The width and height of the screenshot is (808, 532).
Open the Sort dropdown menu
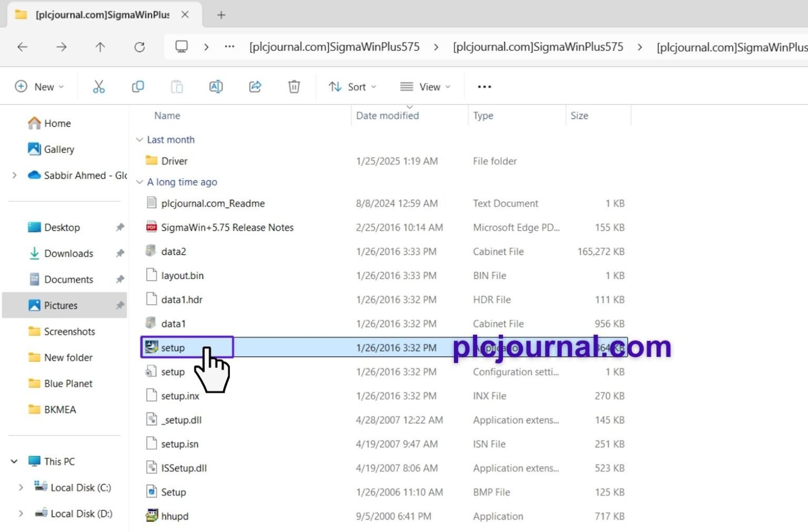pyautogui.click(x=352, y=87)
